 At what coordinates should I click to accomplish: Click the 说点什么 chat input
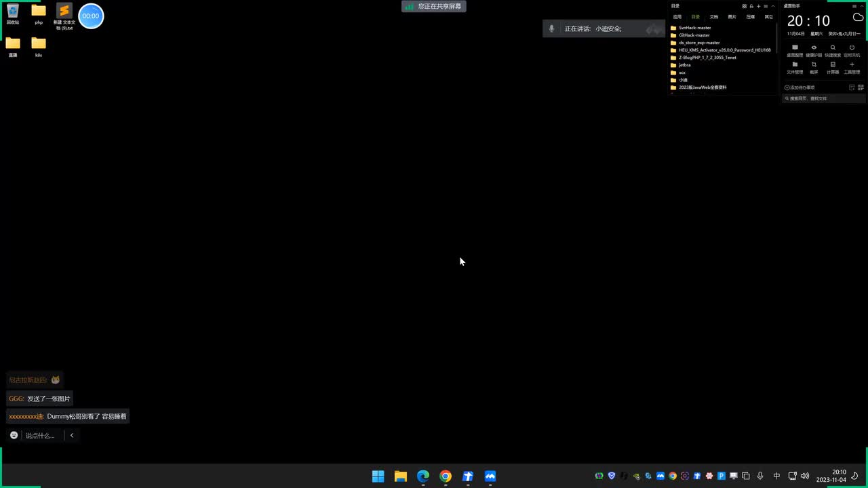tap(41, 436)
